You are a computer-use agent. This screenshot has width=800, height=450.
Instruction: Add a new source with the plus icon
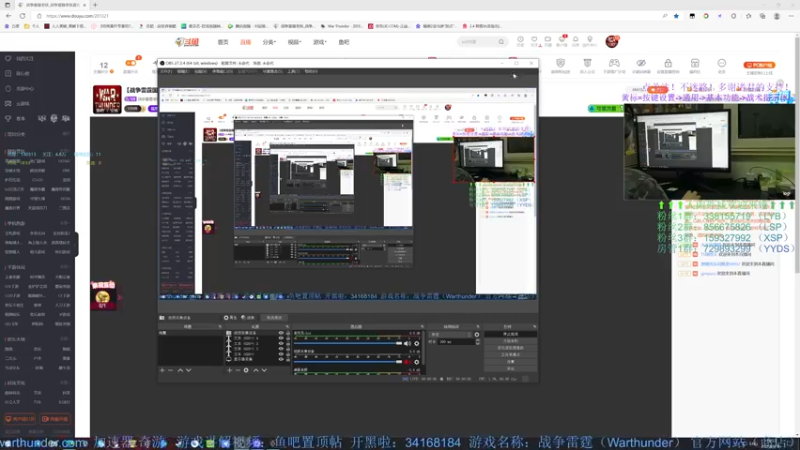pos(230,370)
